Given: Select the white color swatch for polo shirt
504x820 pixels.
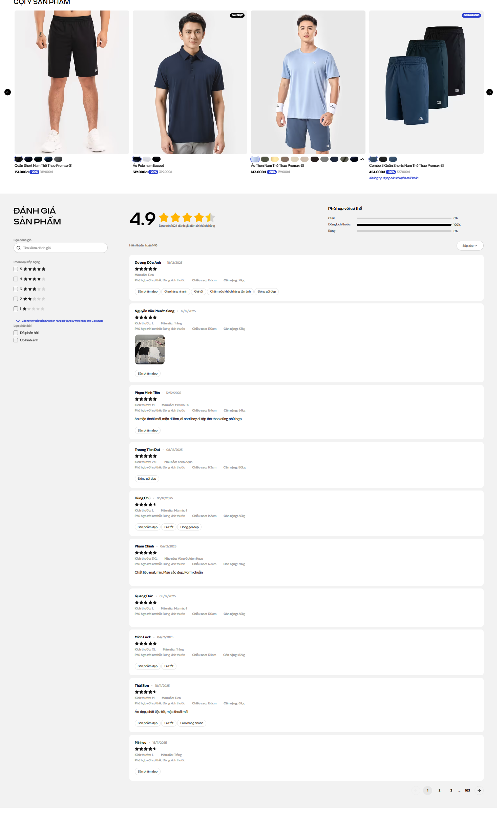Looking at the screenshot, I should point(147,159).
